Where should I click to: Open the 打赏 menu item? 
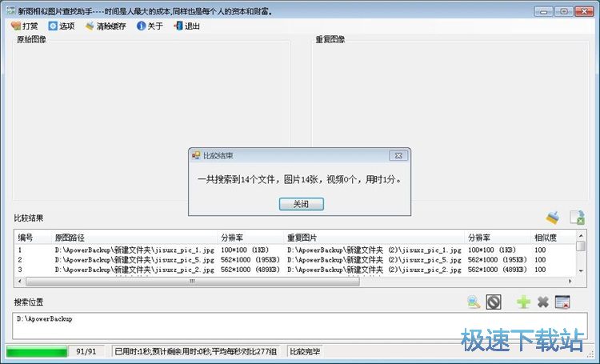(x=25, y=26)
